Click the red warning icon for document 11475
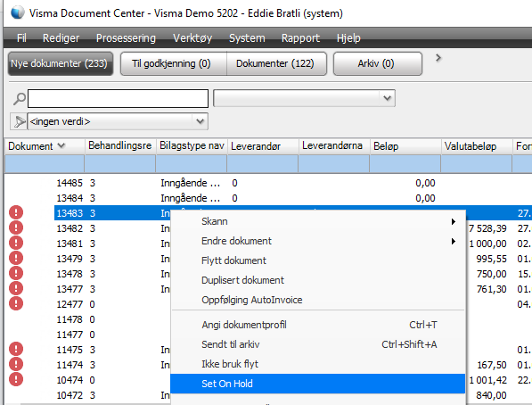 16,350
